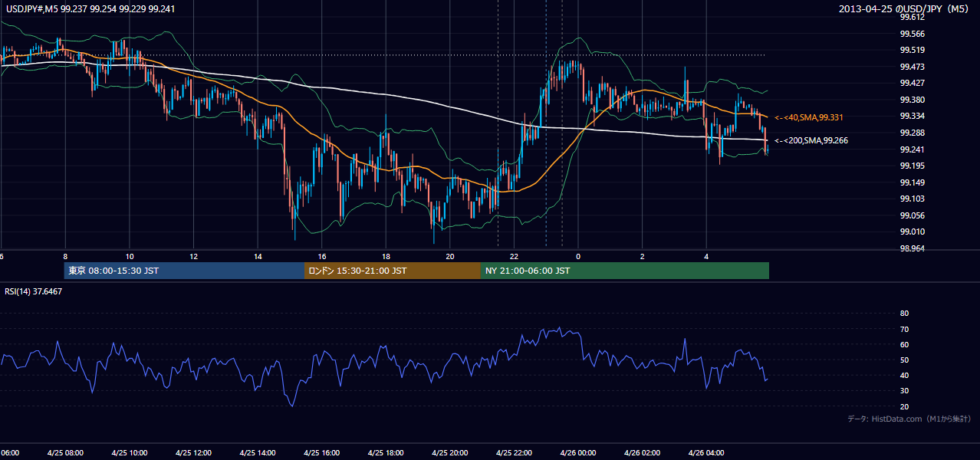The height and width of the screenshot is (460, 980).
Task: Click the 4/26 00:00 time axis label
Action: click(x=578, y=452)
